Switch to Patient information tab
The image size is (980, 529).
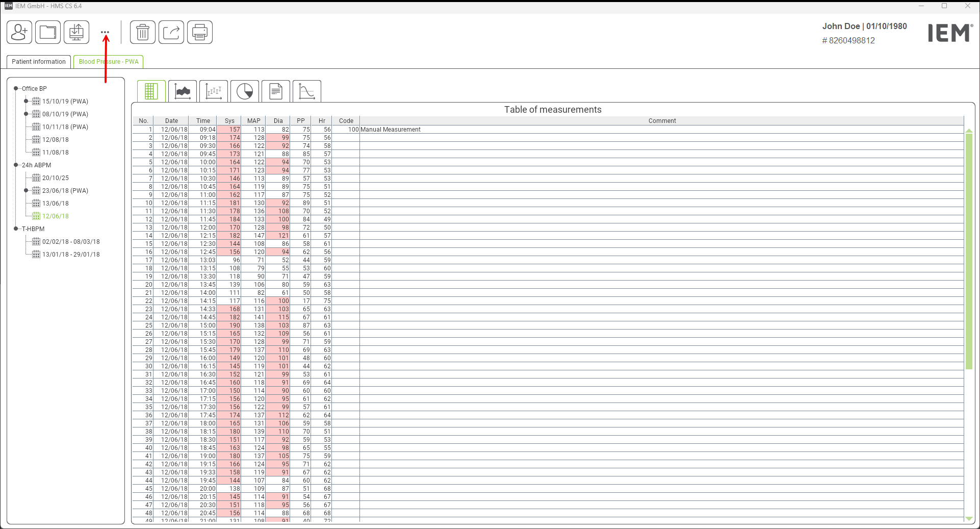[x=39, y=62]
